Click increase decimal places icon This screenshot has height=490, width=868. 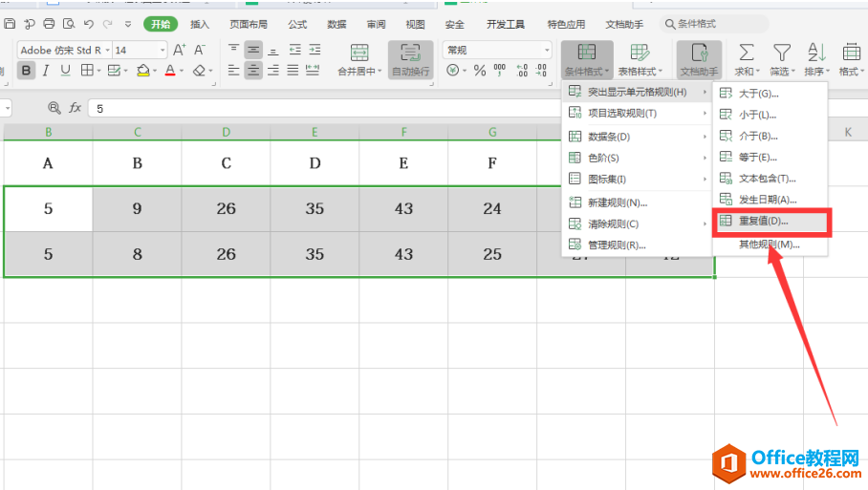pyautogui.click(x=521, y=71)
